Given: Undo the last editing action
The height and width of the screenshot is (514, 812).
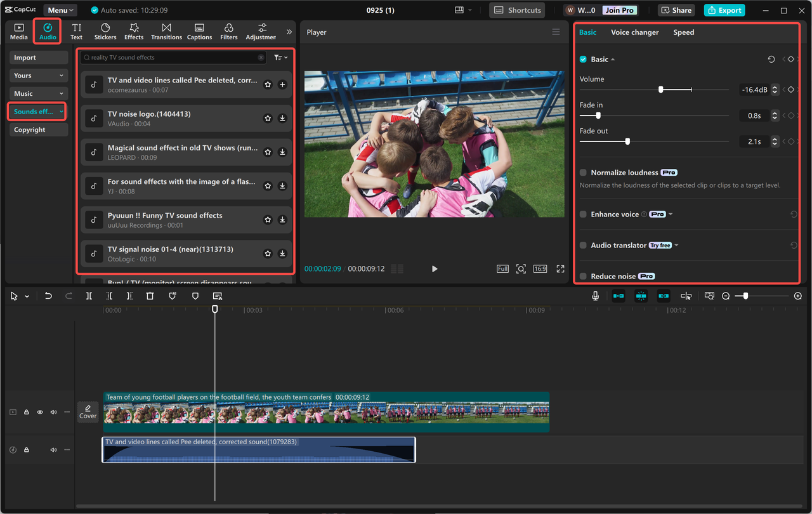Looking at the screenshot, I should coord(48,295).
